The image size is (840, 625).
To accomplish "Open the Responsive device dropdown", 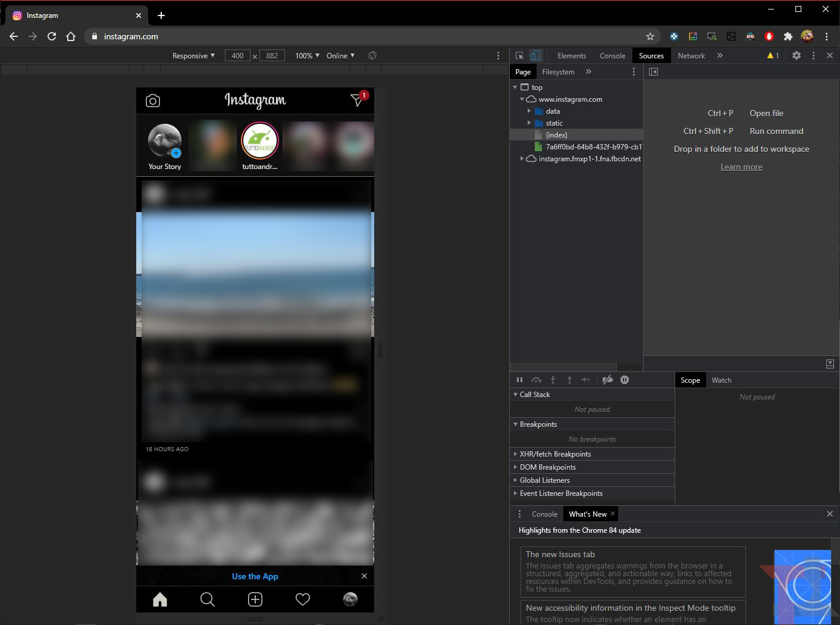I will coord(193,55).
